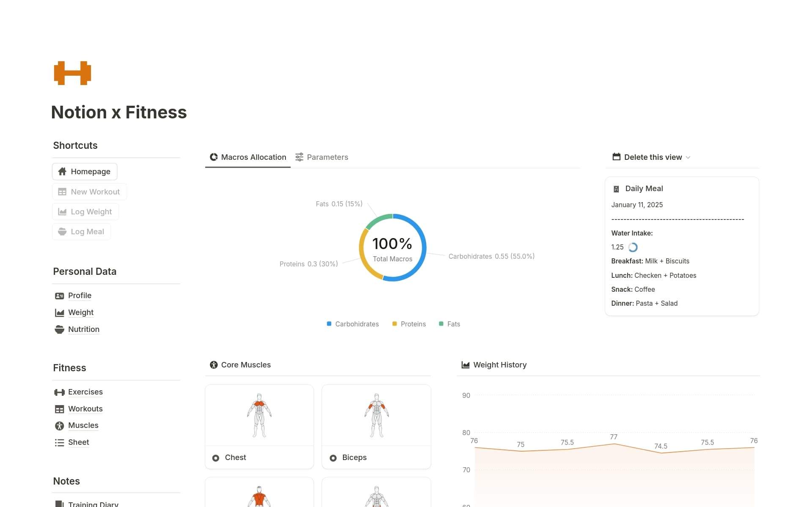812x507 pixels.
Task: Toggle the Fats legend item
Action: [449, 324]
